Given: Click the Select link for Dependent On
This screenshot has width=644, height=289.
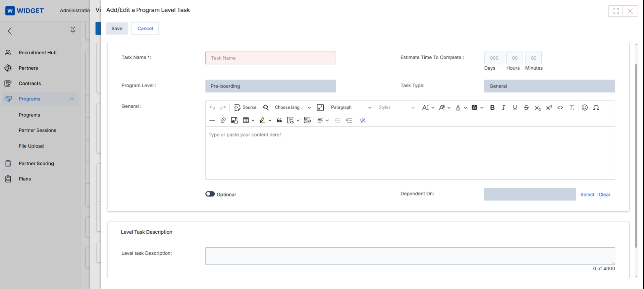Looking at the screenshot, I should (x=587, y=194).
